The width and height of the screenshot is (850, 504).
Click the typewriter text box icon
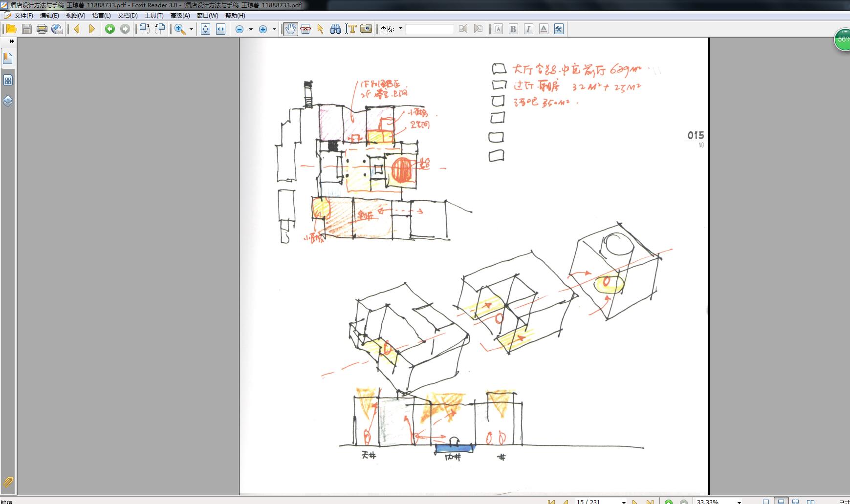pyautogui.click(x=498, y=29)
